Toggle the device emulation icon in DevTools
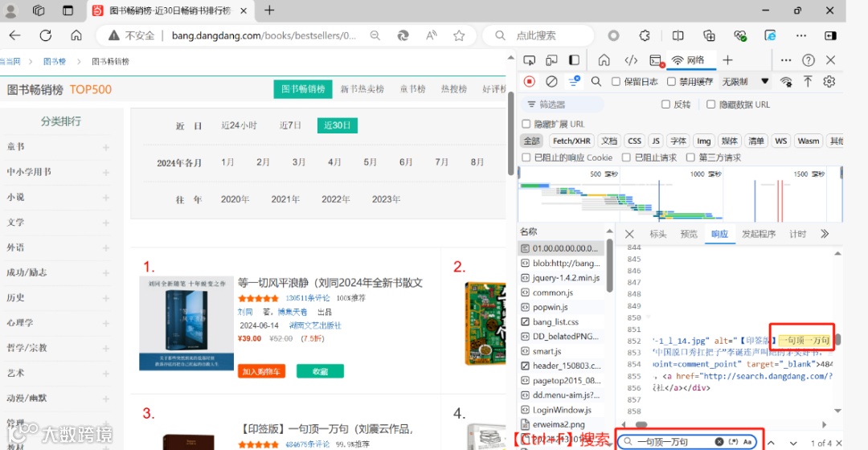The image size is (868, 450). [x=551, y=60]
